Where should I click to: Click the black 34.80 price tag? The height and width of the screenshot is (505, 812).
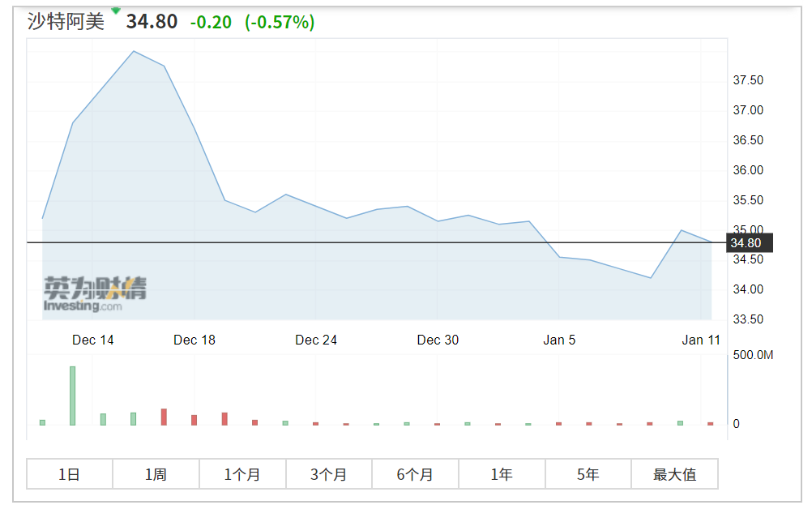(x=746, y=242)
